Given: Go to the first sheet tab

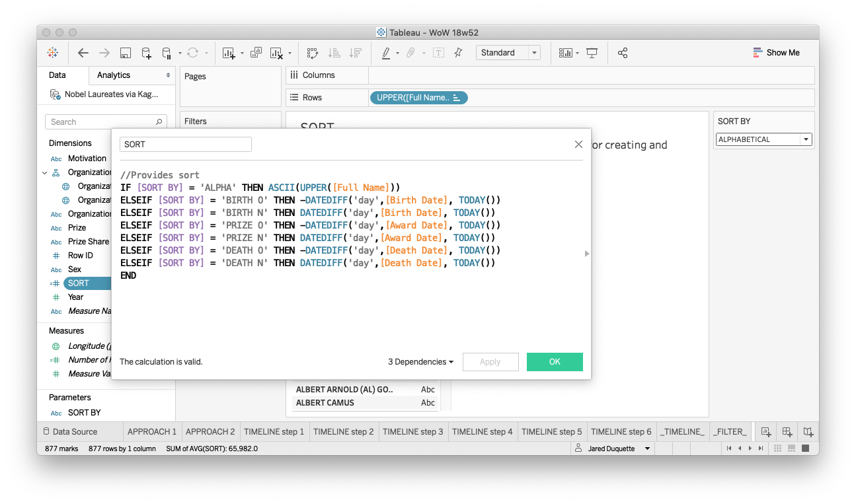Looking at the screenshot, I should [x=729, y=449].
